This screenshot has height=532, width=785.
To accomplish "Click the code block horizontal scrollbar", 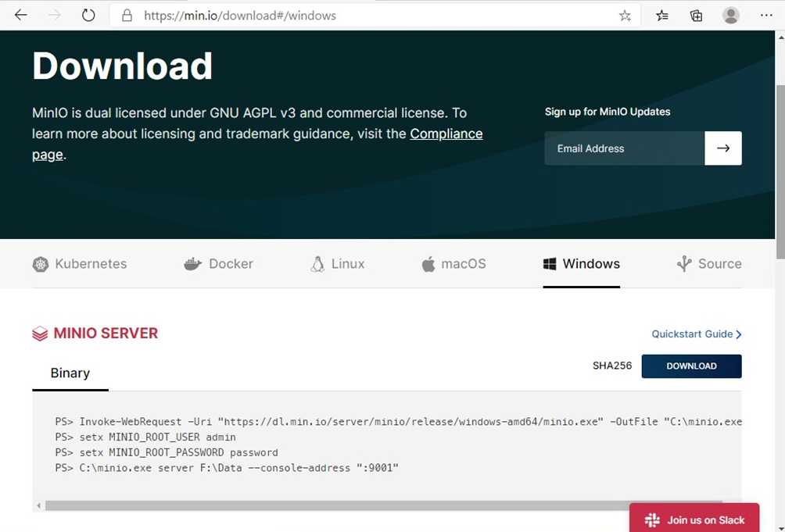I will [x=383, y=505].
